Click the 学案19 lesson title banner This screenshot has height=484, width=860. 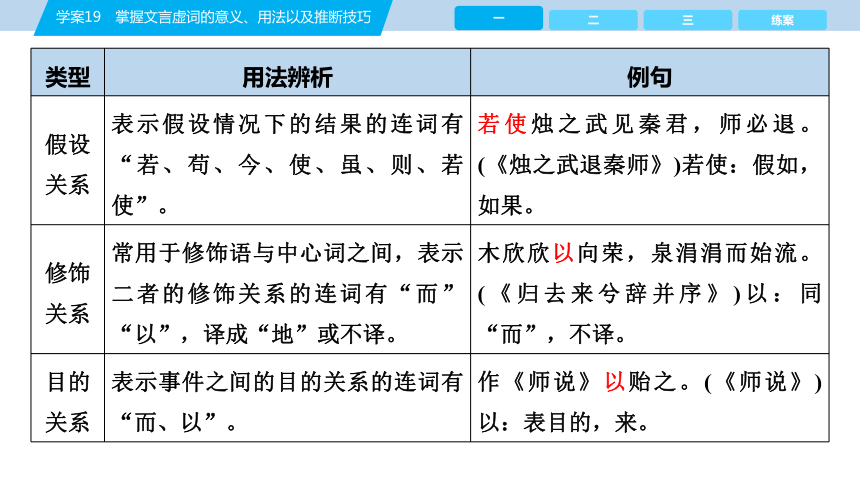(213, 17)
